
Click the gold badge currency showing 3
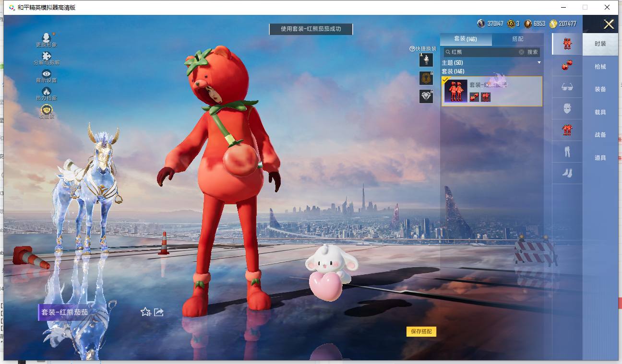tap(511, 23)
